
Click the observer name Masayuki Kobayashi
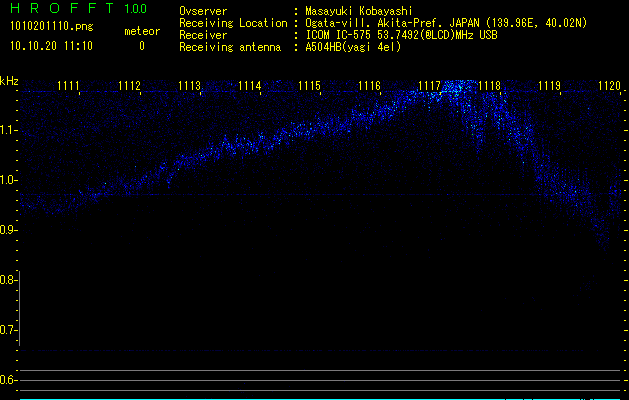coord(359,11)
